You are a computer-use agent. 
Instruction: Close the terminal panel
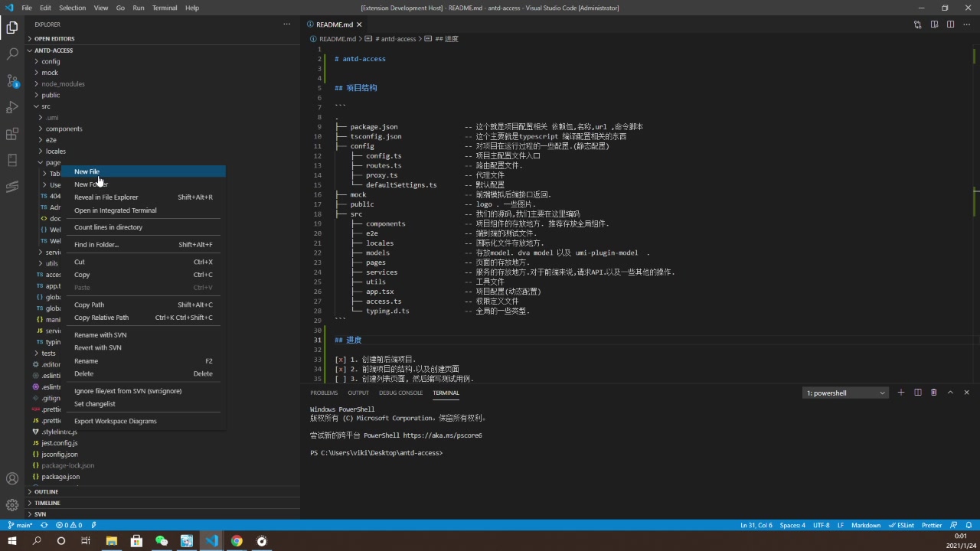click(x=966, y=393)
